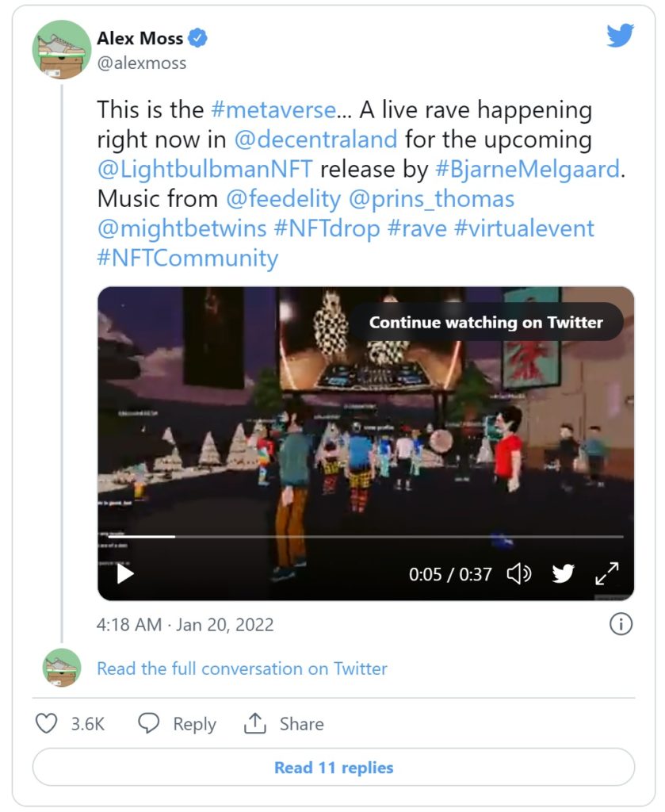Click the blue verified badge

[x=198, y=38]
